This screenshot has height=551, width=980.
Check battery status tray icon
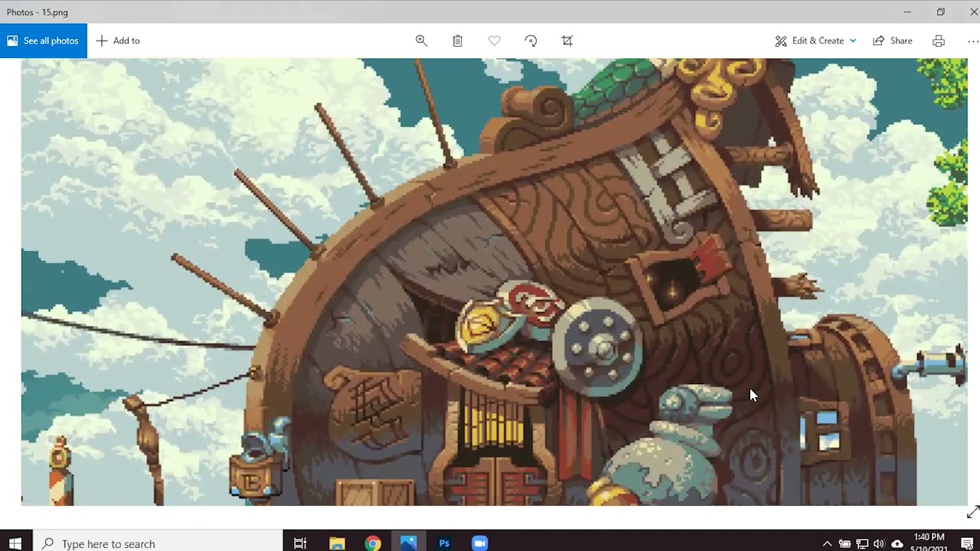click(x=844, y=543)
